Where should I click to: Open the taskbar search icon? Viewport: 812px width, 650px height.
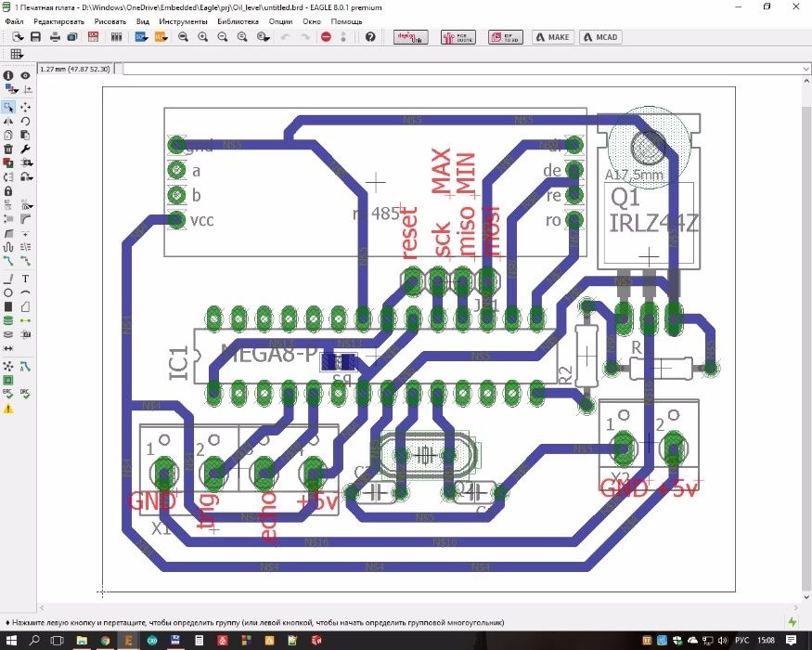(x=34, y=640)
